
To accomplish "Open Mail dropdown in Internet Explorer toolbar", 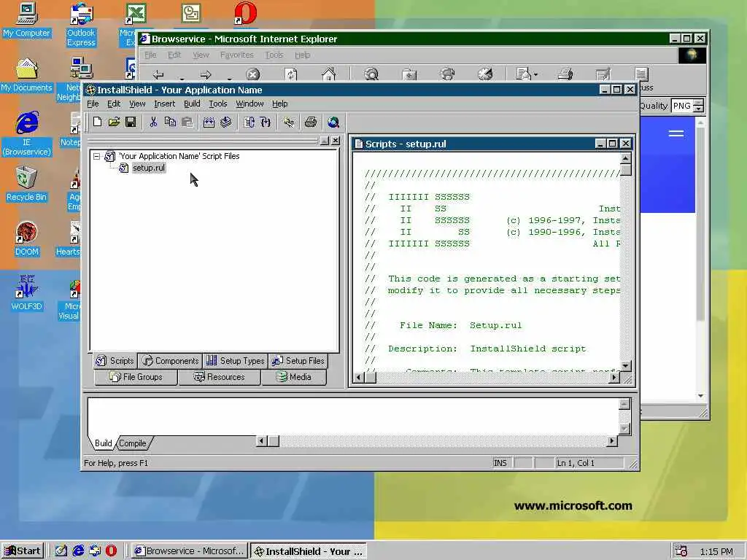I will [536, 75].
